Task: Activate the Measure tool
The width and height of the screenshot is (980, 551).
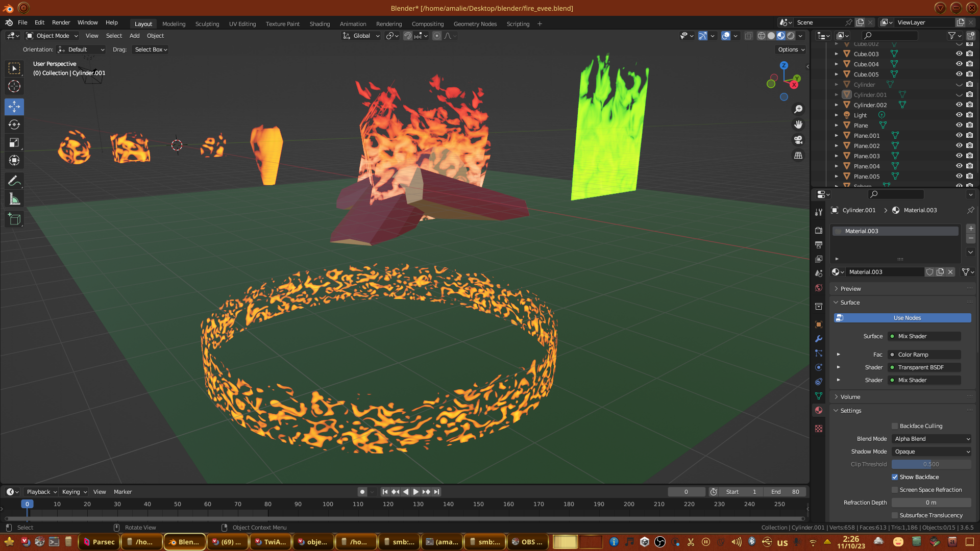Action: pyautogui.click(x=14, y=199)
